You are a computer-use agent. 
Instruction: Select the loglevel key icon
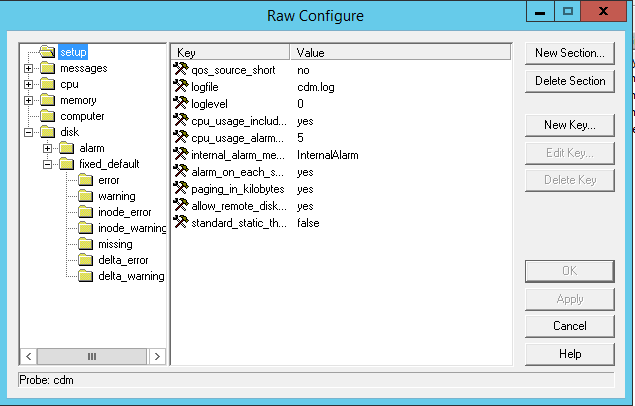coord(181,104)
